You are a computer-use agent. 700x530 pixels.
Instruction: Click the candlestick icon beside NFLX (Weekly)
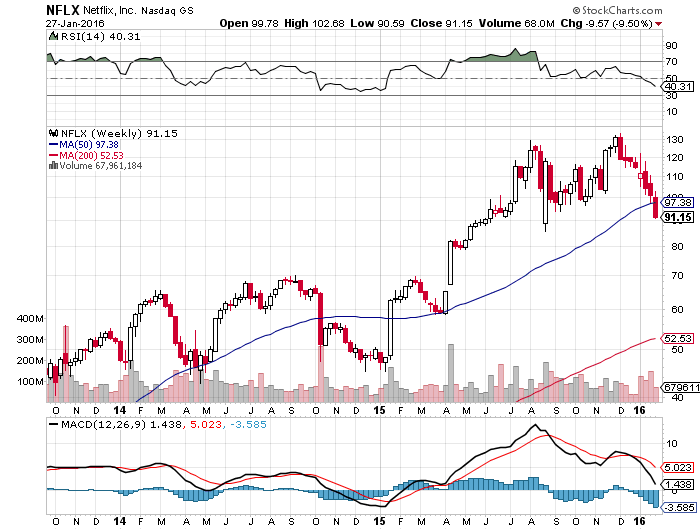54,133
